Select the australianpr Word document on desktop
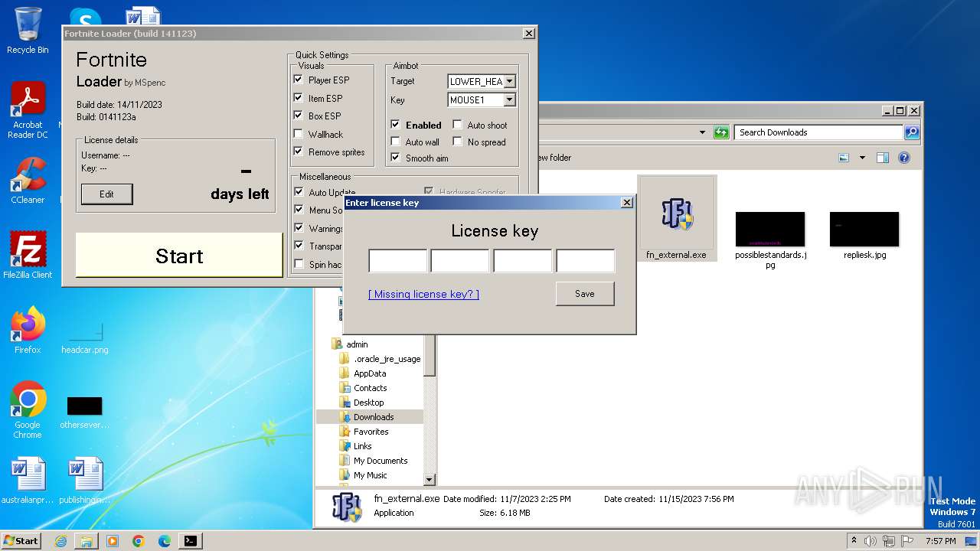The height and width of the screenshot is (551, 980). pos(28,481)
